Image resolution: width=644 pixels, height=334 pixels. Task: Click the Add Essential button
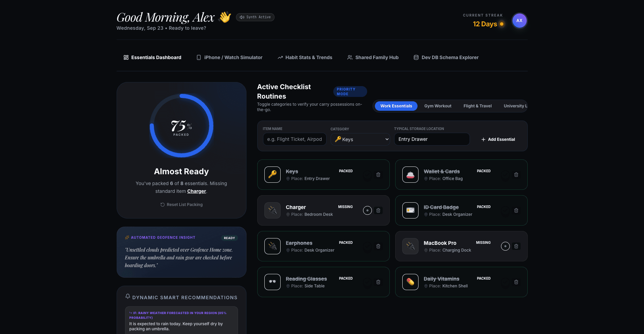(498, 139)
